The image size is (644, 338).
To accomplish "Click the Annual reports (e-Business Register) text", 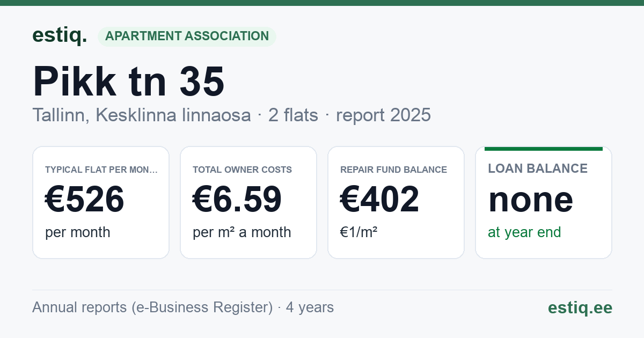I will tap(152, 307).
